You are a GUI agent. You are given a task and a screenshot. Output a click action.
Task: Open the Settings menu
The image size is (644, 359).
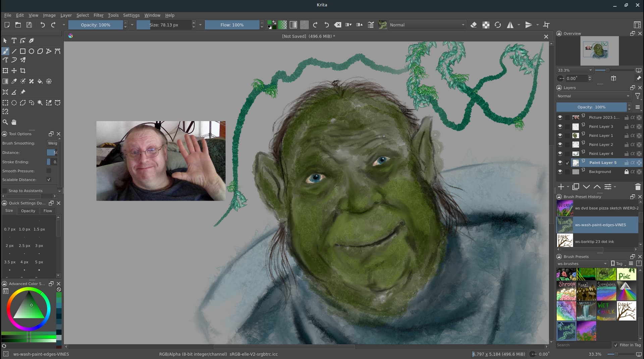tap(131, 15)
